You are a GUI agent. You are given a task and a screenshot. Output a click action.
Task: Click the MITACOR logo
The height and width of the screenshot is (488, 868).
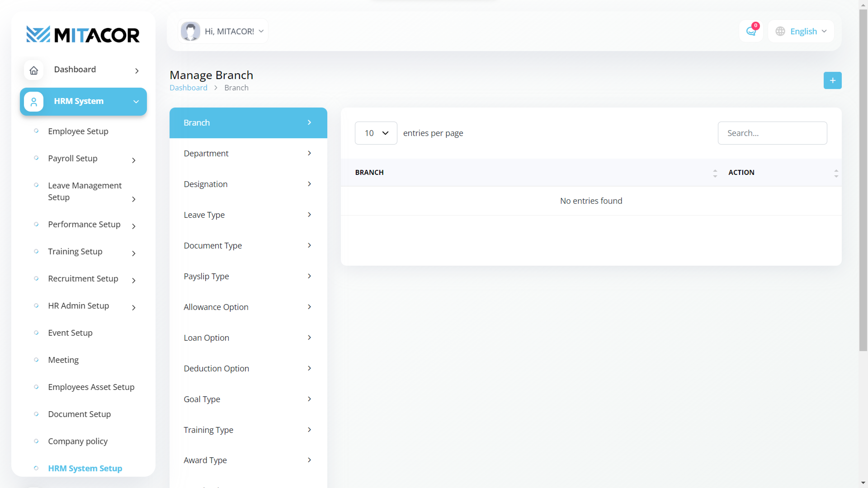click(x=83, y=34)
